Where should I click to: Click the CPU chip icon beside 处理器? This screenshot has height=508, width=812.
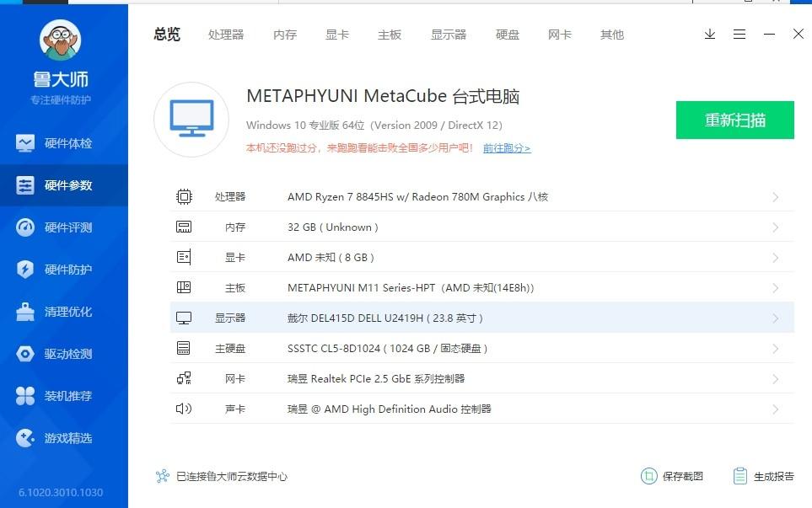pos(184,195)
